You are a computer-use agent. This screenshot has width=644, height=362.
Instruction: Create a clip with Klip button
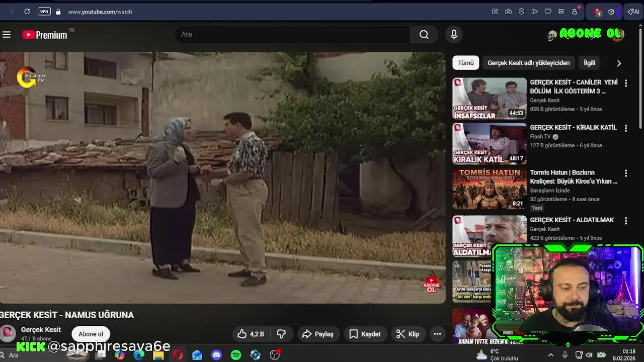click(408, 334)
